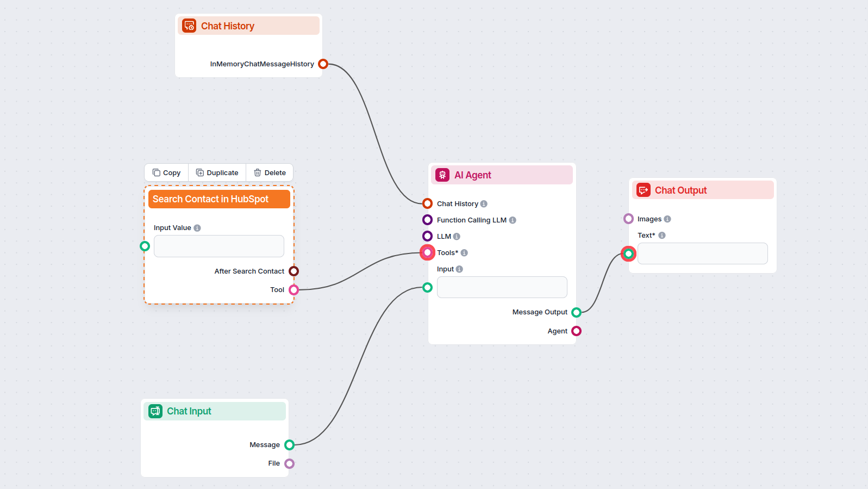
Task: Click the LLM input port on AI Agent
Action: coord(428,236)
